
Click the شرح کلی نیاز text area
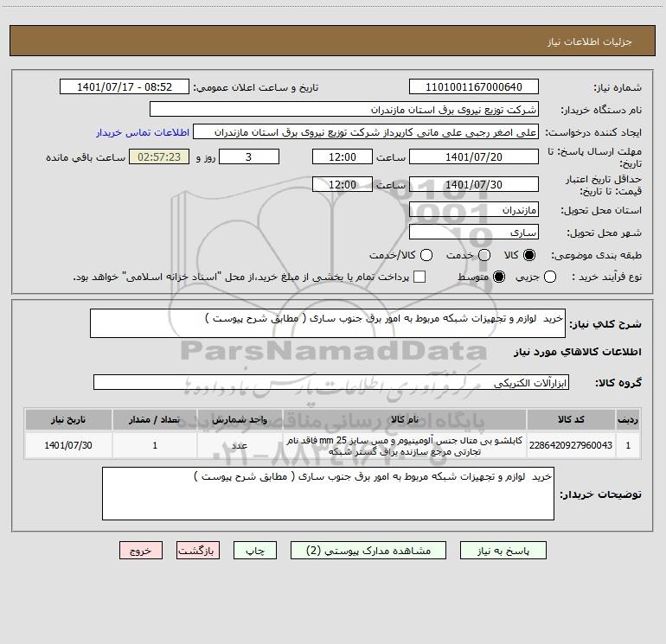[x=328, y=323]
